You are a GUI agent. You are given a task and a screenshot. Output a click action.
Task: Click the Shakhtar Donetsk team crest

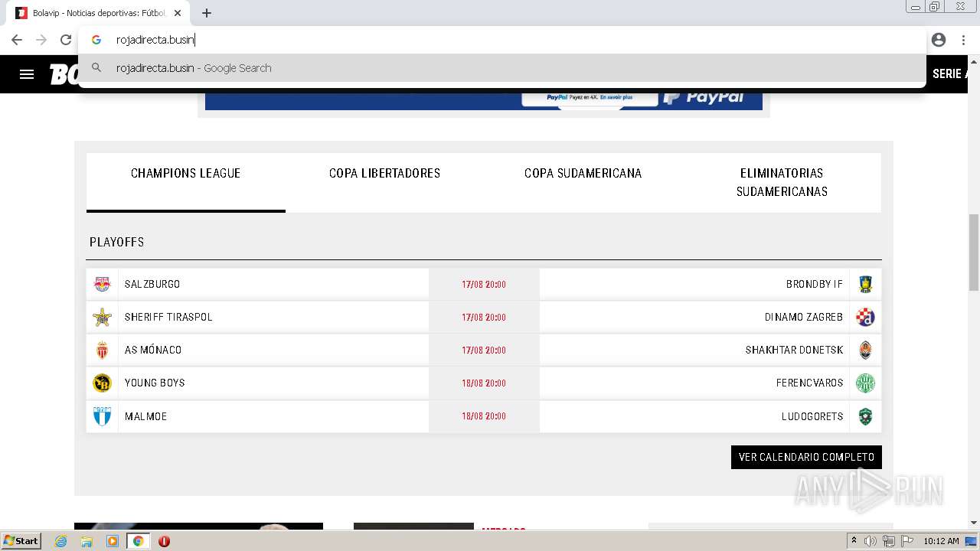pyautogui.click(x=865, y=350)
